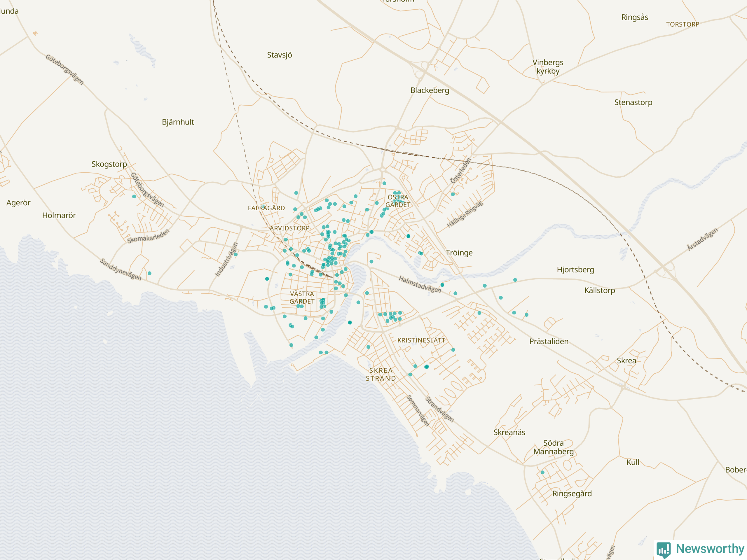Click the Newsworthy brand text link
Screen dimensions: 747x560
[710, 549]
